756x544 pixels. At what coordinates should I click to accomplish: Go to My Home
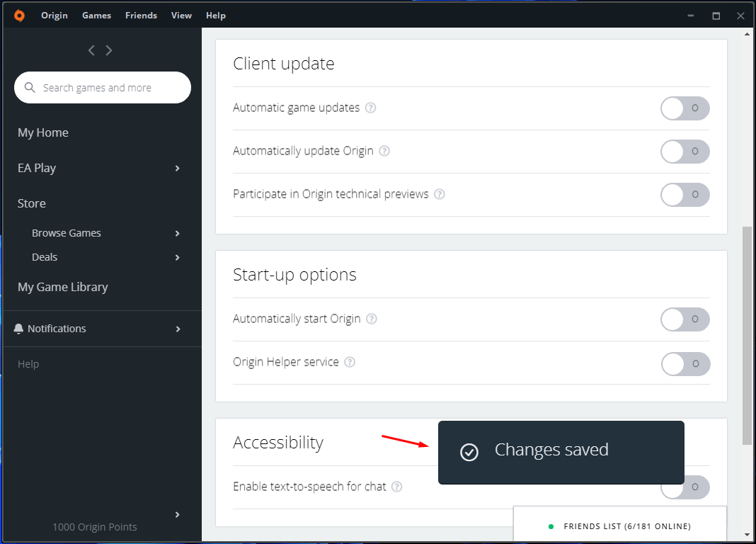[43, 132]
